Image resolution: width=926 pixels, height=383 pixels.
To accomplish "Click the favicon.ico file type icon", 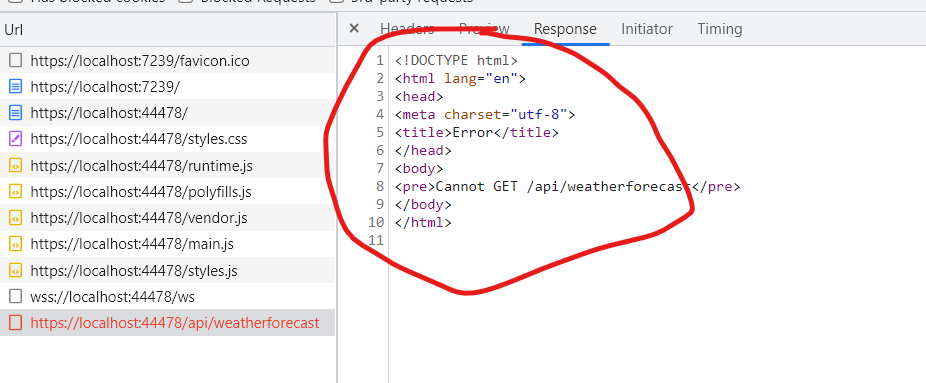I will (x=16, y=60).
